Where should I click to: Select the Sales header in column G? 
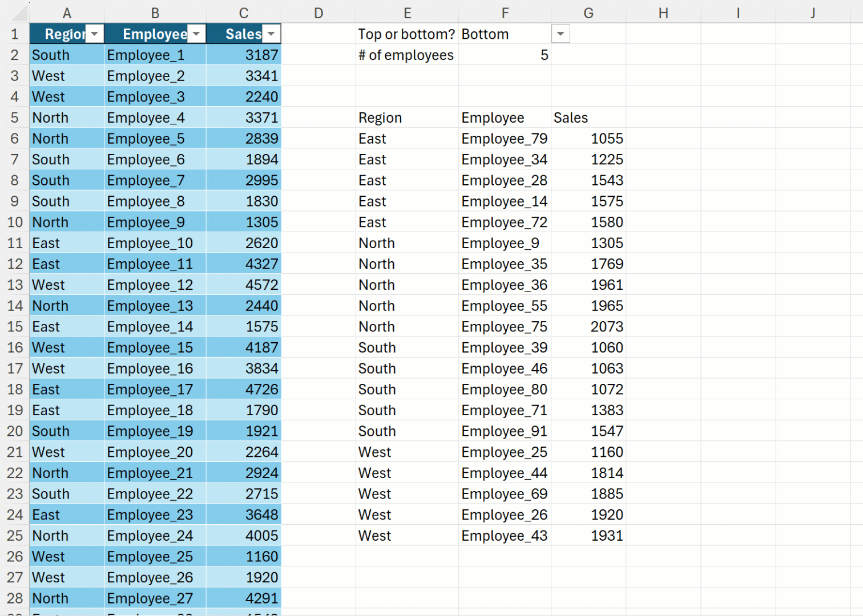588,118
